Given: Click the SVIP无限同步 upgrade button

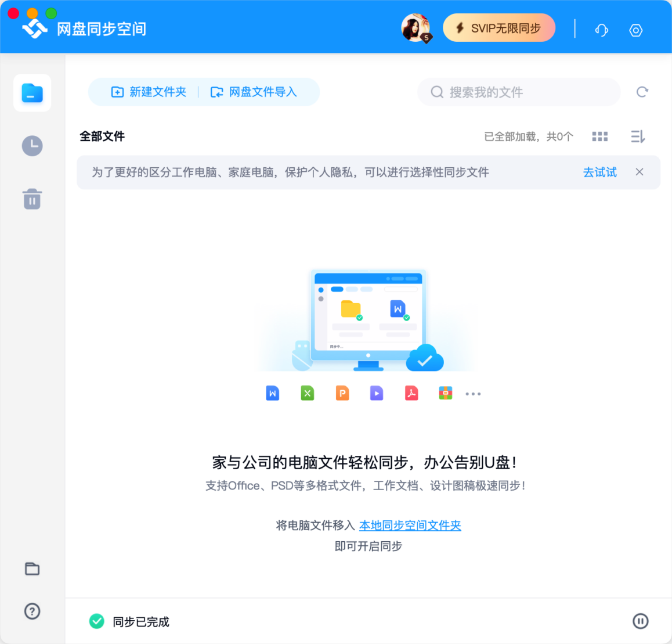Looking at the screenshot, I should pyautogui.click(x=499, y=28).
